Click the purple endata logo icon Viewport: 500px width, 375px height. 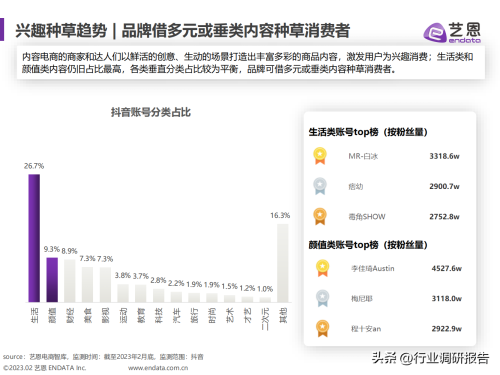point(435,32)
